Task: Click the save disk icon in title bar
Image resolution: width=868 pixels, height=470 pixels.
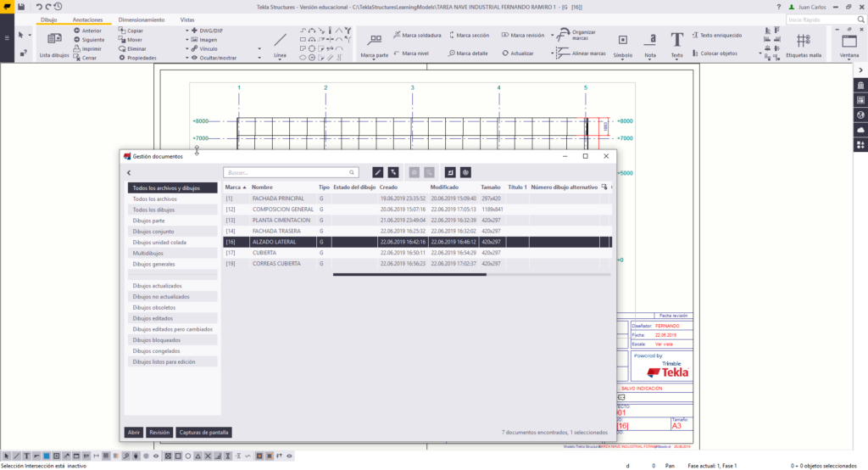Action: coord(21,6)
